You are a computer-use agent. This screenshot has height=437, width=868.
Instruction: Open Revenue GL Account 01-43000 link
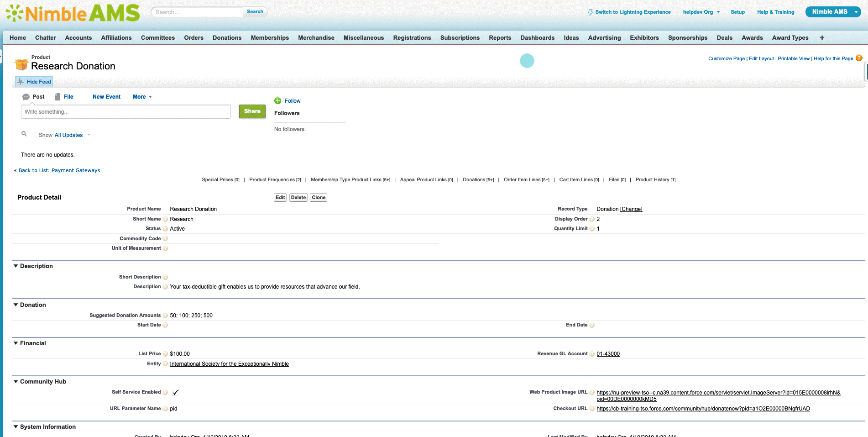click(608, 354)
